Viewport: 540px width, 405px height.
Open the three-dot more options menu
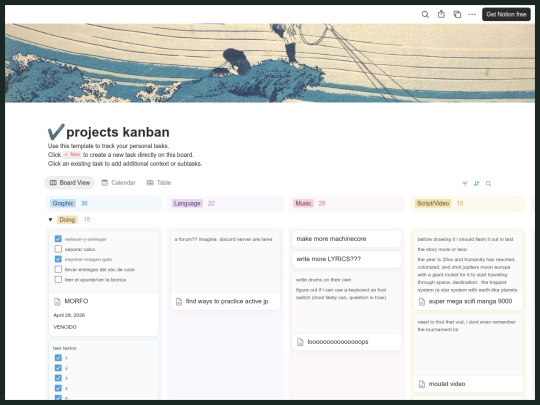[x=472, y=14]
